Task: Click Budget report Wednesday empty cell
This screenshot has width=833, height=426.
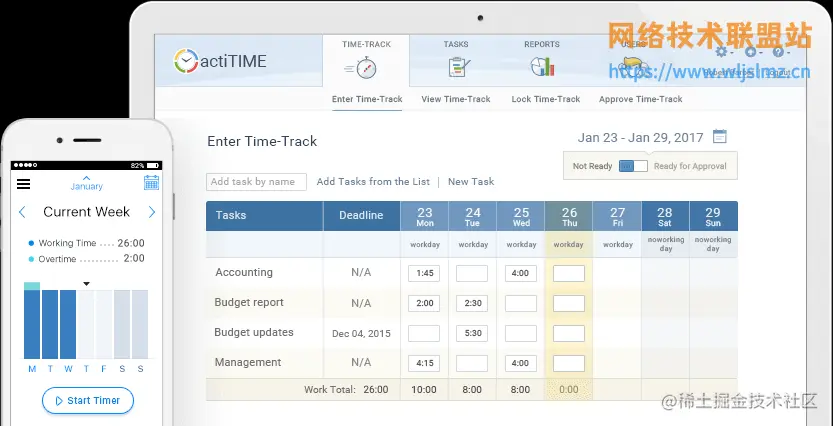Action: (x=521, y=303)
